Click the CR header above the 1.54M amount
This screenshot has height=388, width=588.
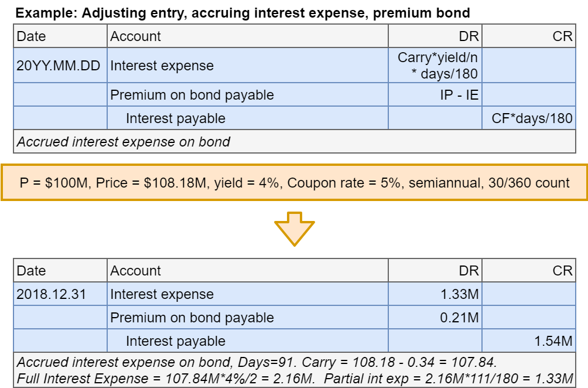(x=562, y=271)
